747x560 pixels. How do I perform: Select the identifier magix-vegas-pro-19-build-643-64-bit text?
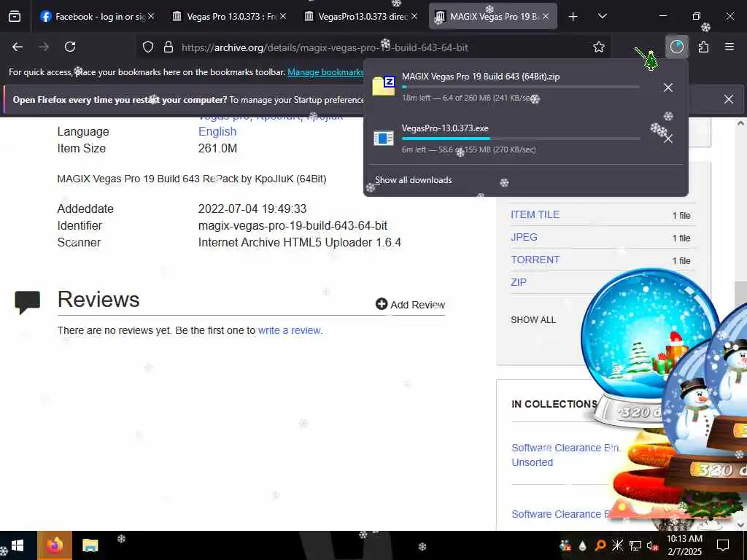click(293, 226)
